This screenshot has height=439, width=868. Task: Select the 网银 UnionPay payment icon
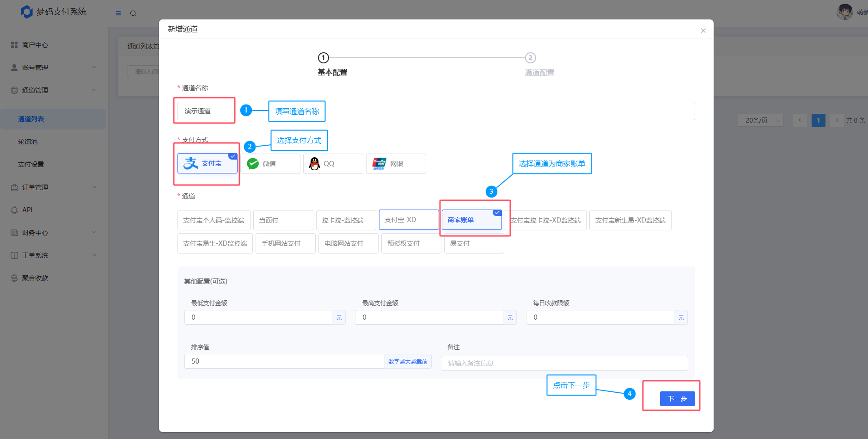coord(379,164)
